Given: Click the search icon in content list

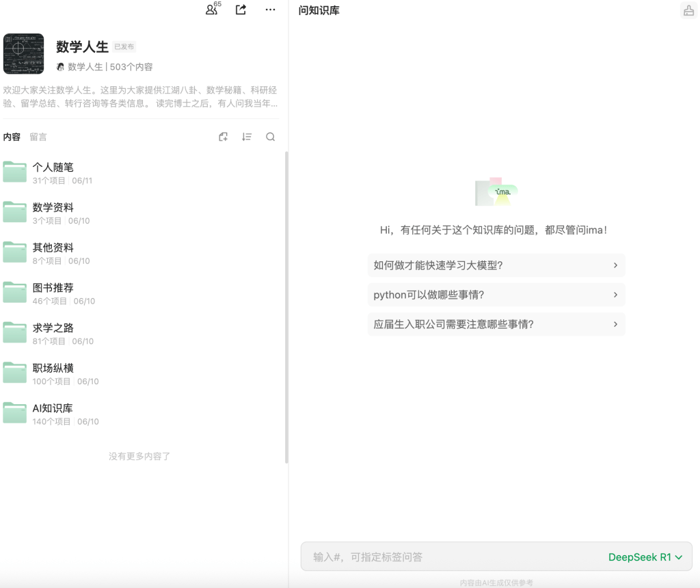Looking at the screenshot, I should click(271, 137).
